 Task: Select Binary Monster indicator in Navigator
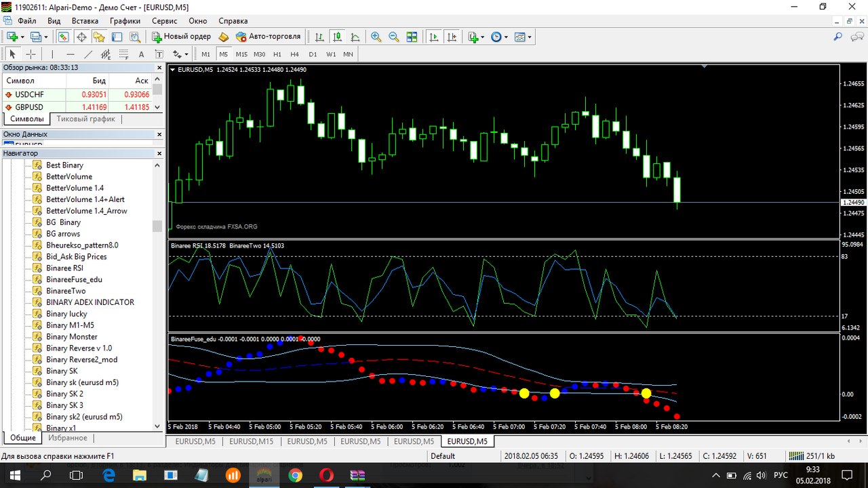pos(71,336)
